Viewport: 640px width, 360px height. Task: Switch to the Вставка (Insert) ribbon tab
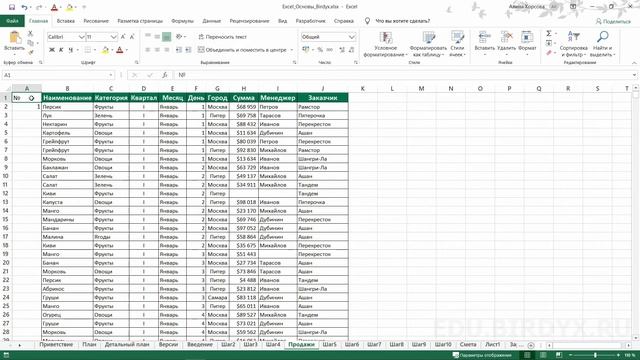coord(65,21)
